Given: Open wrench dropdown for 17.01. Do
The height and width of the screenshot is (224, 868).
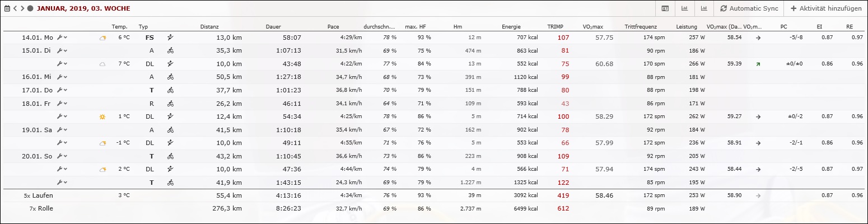Looking at the screenshot, I should tap(62, 90).
